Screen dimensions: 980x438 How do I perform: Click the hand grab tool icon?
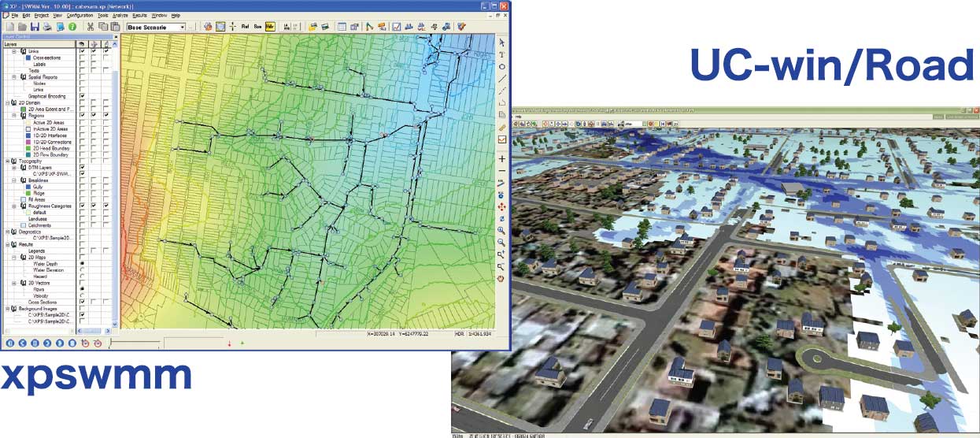tap(502, 278)
